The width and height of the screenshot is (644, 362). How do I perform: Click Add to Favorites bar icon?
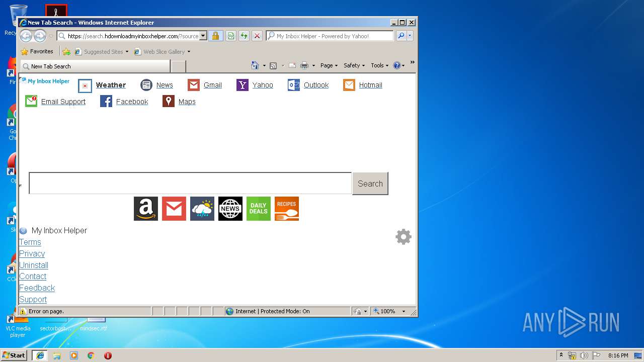(x=66, y=51)
